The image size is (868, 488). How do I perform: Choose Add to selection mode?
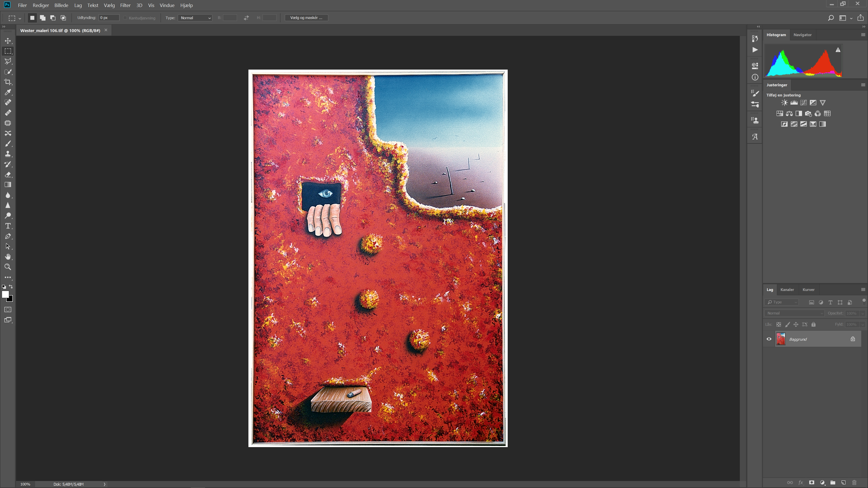coord(43,18)
